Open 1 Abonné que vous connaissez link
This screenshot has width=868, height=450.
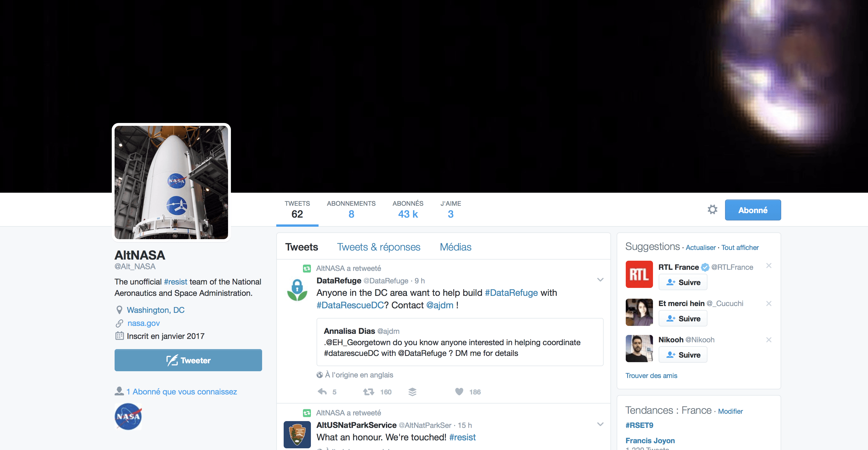pos(182,391)
